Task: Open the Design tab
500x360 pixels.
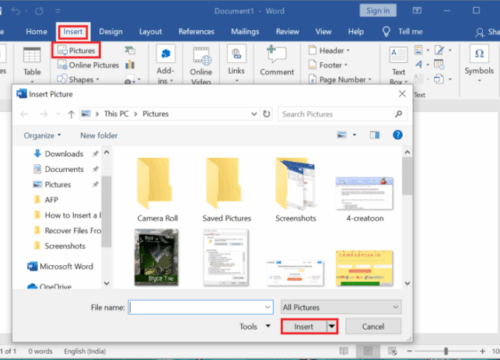Action: pos(111,32)
